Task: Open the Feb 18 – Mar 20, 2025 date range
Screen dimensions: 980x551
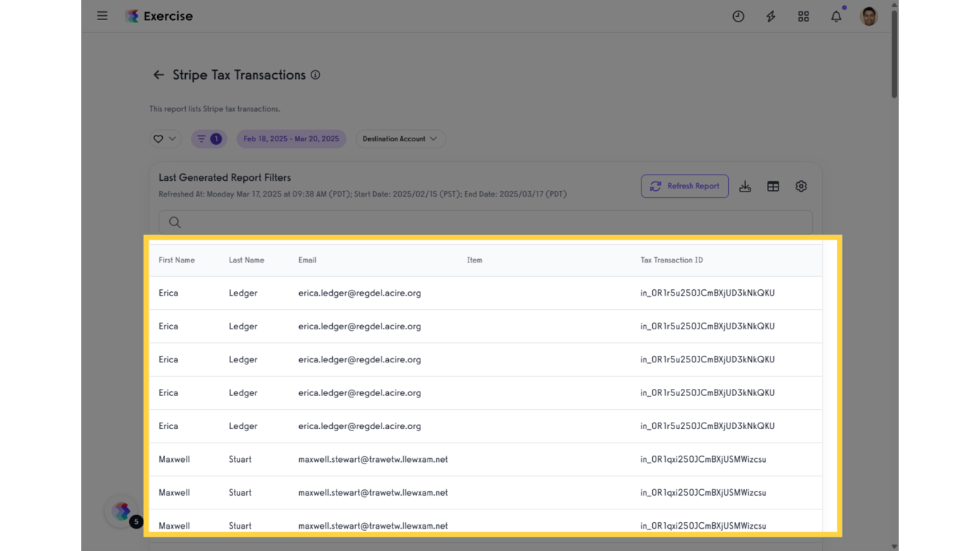Action: [x=291, y=138]
